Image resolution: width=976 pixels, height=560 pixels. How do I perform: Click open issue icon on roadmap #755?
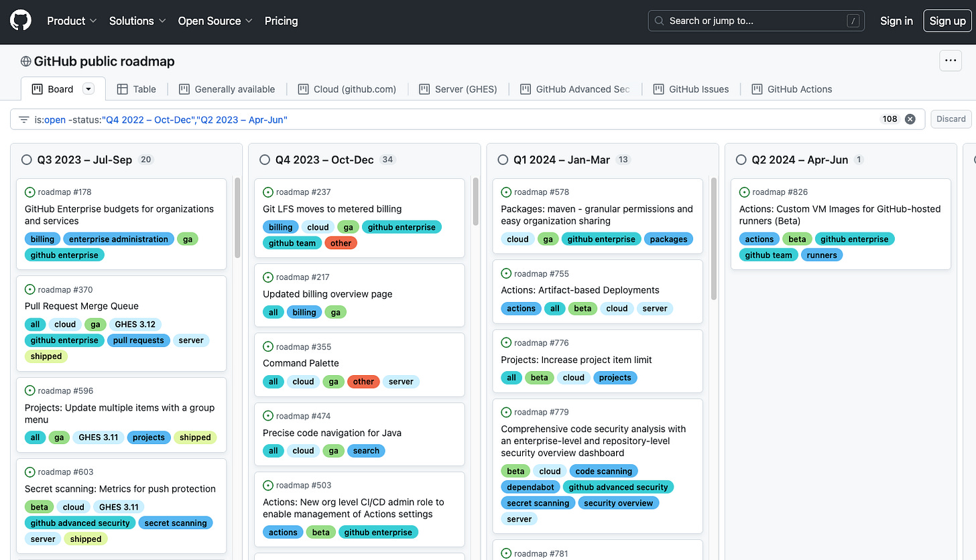tap(506, 273)
